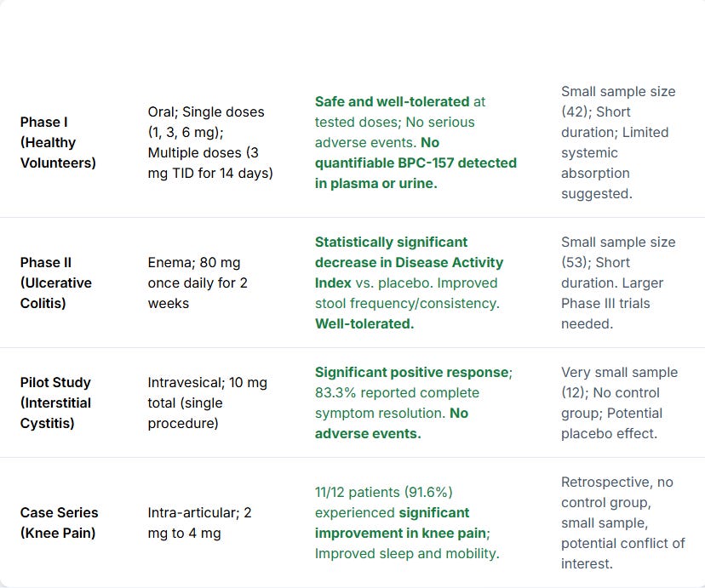This screenshot has width=705, height=588.
Task: Select the Intravesical 10 mg total cell
Action: pyautogui.click(x=207, y=403)
